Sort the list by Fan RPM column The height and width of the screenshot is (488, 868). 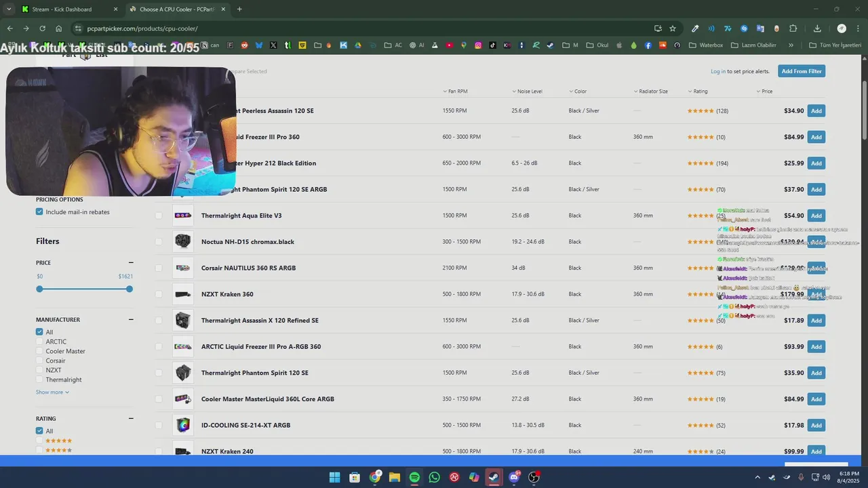455,91
